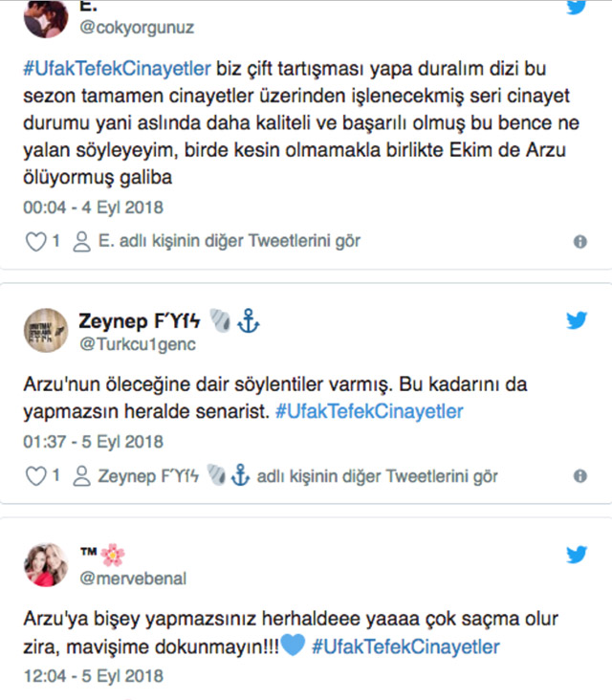The width and height of the screenshot is (612, 700).
Task: Open @mervebenal profile photo
Action: pyautogui.click(x=46, y=565)
